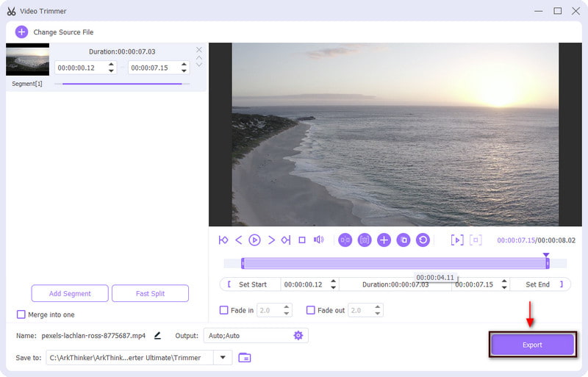Screen dimensions: 588x377
Task: Copy the current segment using the duplicate icon
Action: (404, 240)
